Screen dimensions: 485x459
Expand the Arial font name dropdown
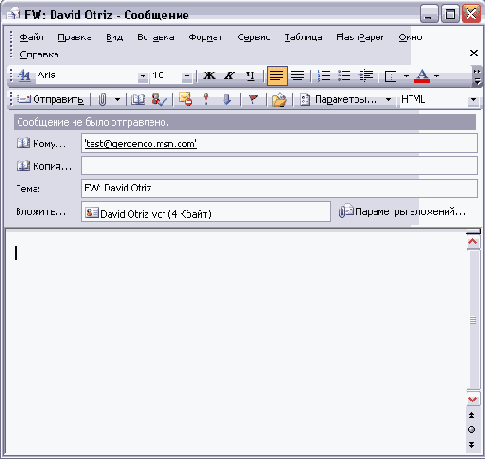click(x=143, y=76)
